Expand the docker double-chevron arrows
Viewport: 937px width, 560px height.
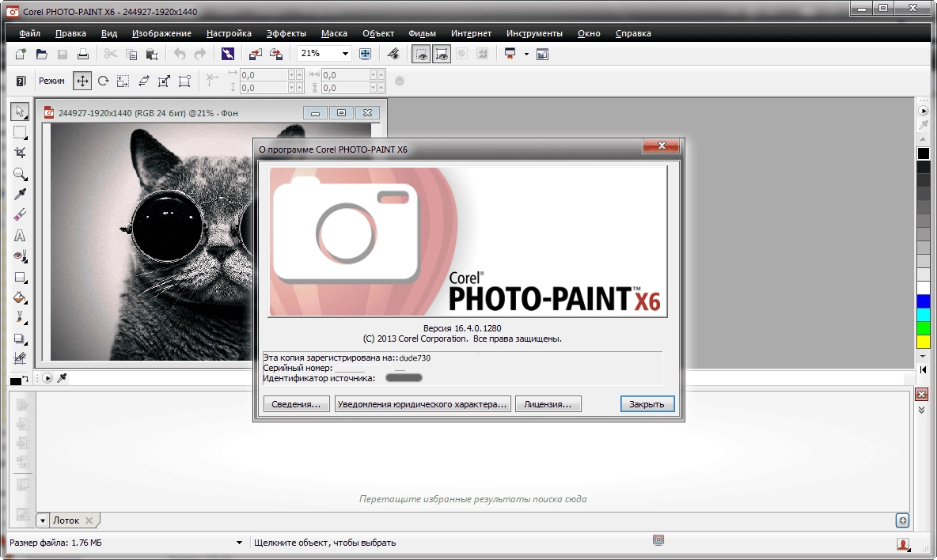(921, 410)
